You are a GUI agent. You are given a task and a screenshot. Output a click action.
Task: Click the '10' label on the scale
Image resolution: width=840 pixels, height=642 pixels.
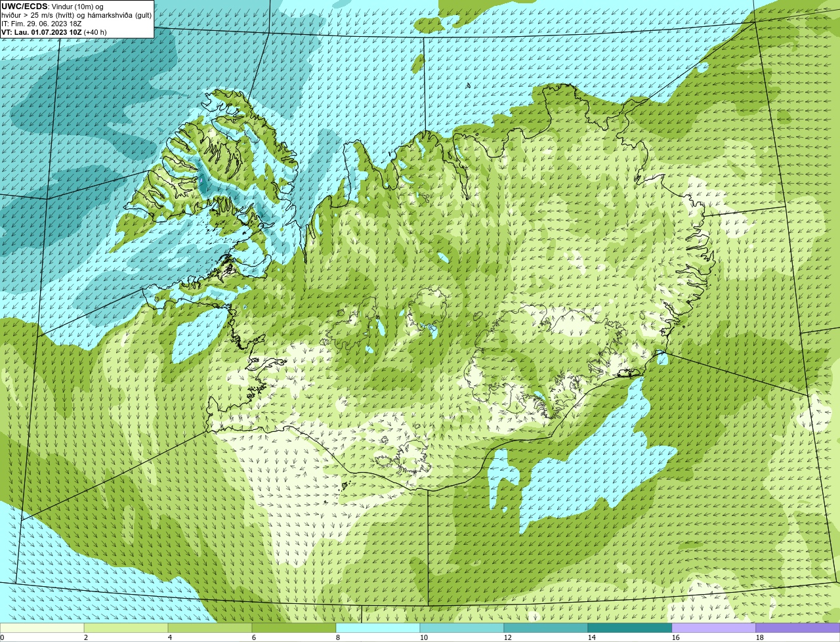click(424, 637)
